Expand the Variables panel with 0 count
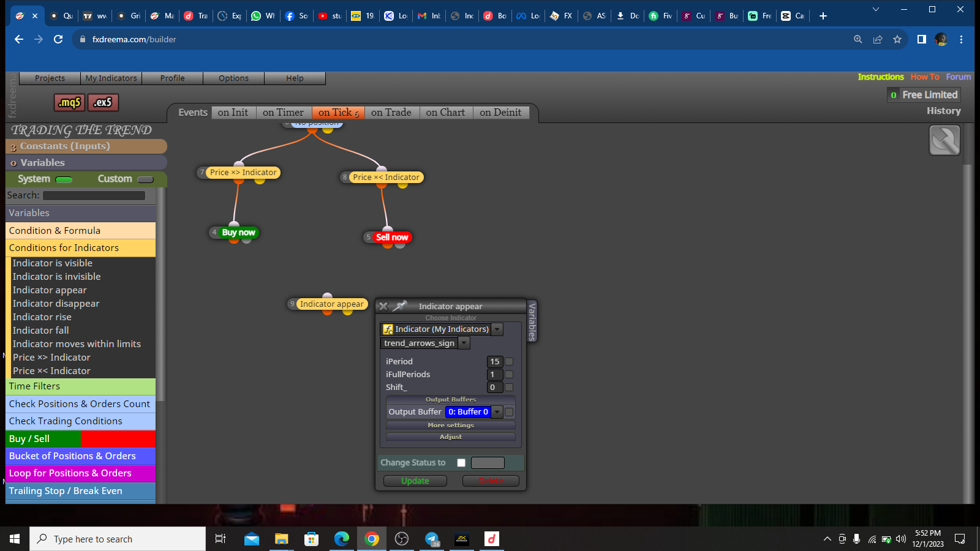Image resolution: width=980 pixels, height=551 pixels. 86,162
